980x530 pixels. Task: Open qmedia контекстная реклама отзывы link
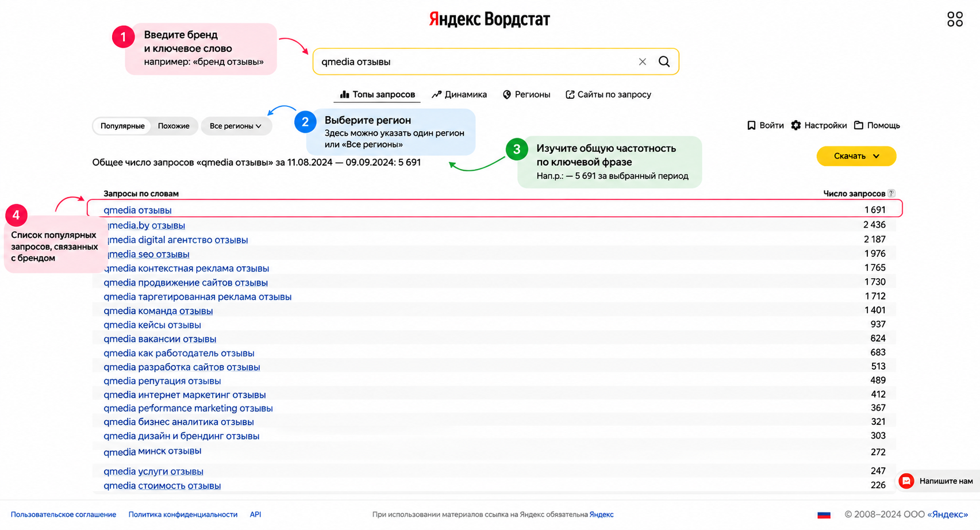pyautogui.click(x=186, y=268)
